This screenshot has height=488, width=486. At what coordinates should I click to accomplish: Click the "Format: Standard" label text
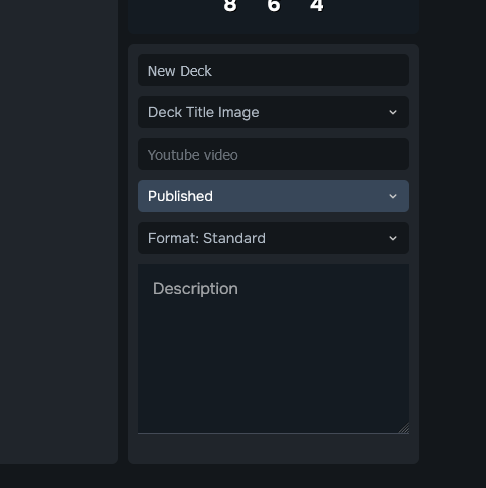pos(207,238)
